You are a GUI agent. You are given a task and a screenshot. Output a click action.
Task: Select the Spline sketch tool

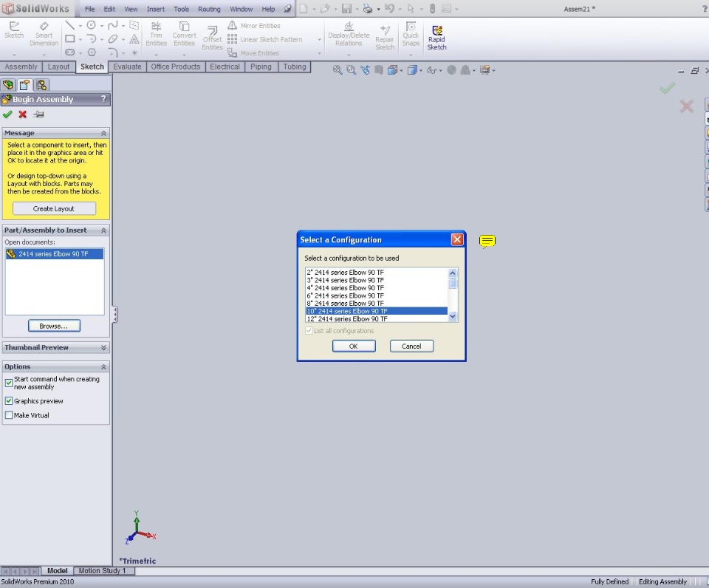pos(113,25)
